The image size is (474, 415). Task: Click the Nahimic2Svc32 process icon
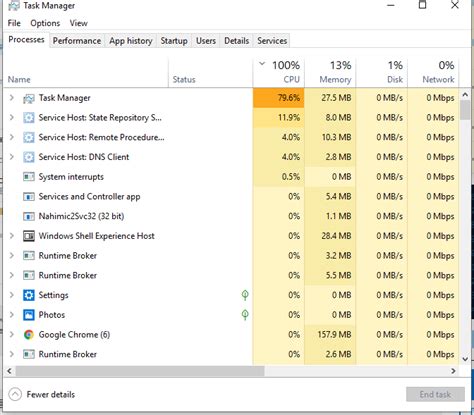pos(29,216)
